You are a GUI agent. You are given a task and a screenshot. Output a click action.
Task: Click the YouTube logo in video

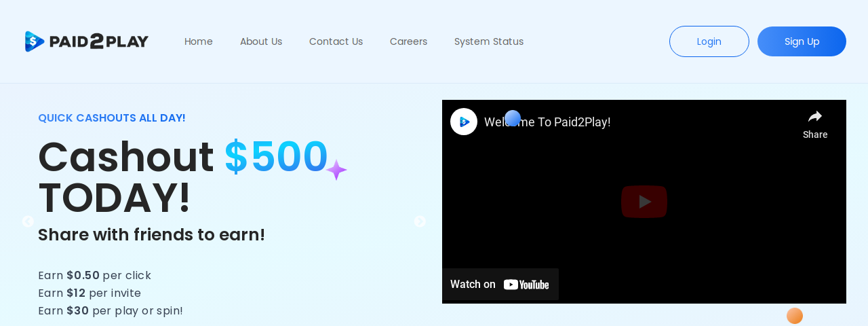coord(526,285)
